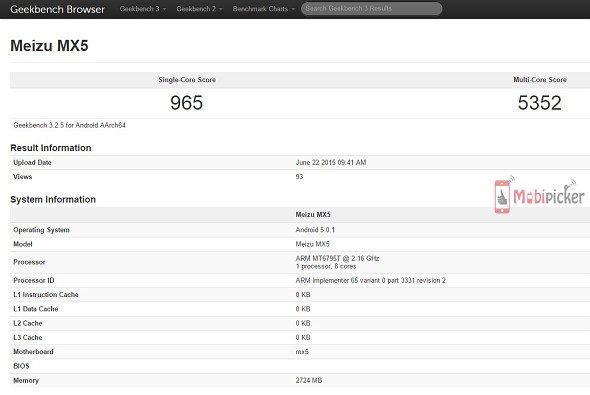Select the L1 Instruction Cache 0 KB value
The image size is (590, 395).
coord(303,295)
